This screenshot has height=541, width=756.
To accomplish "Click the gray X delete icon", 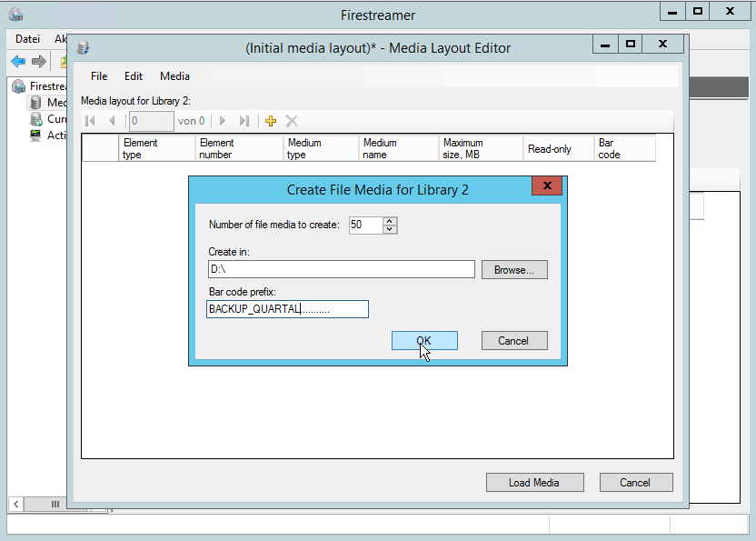I will tap(292, 121).
